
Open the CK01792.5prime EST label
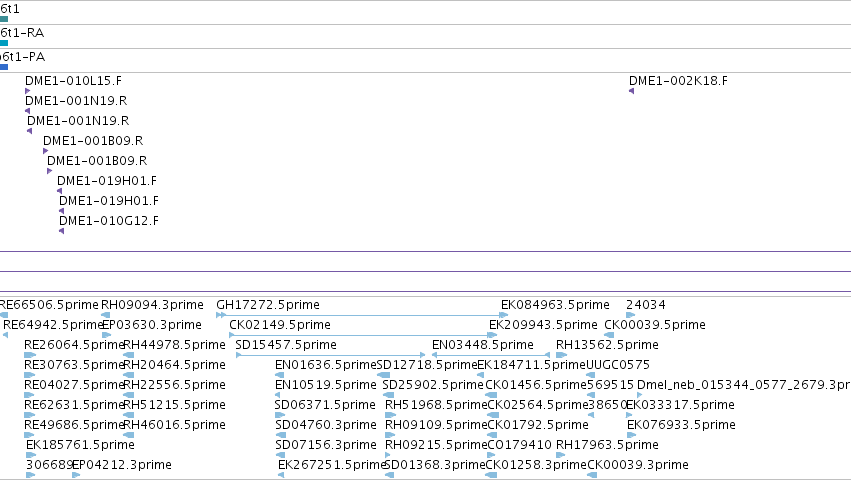click(x=538, y=425)
